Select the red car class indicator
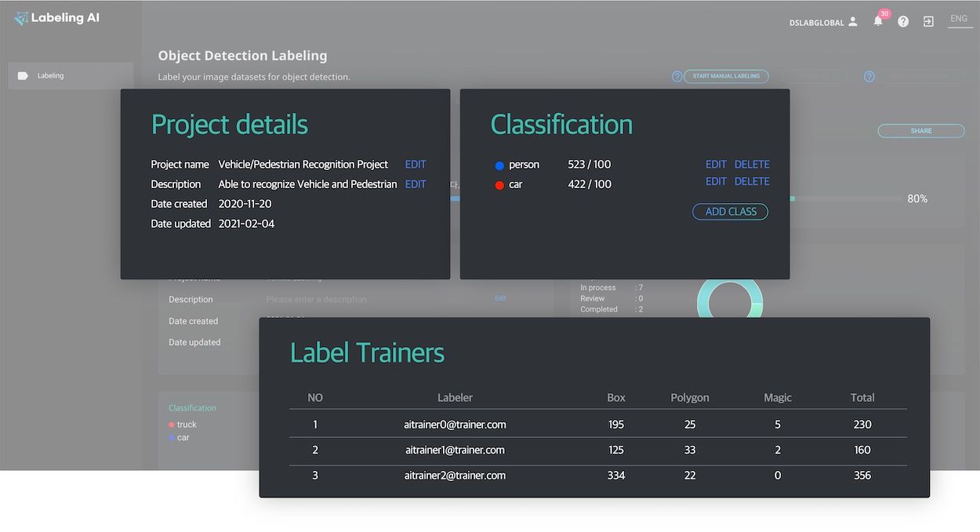980x532 pixels. pos(499,184)
